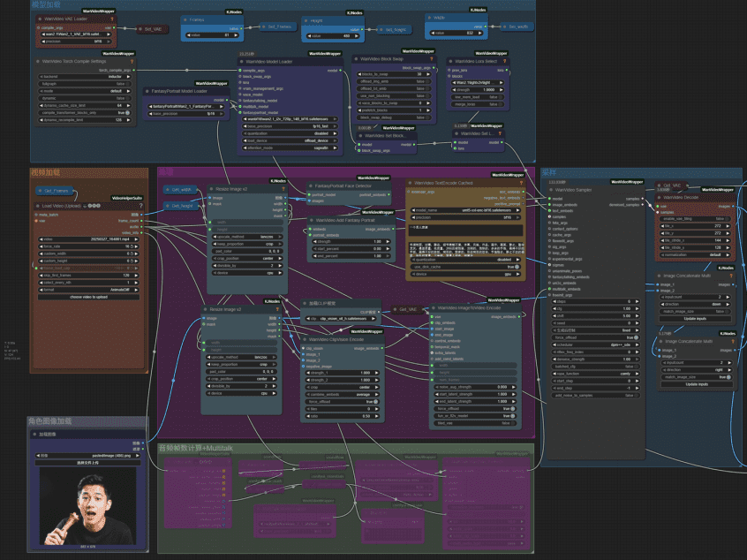Click help icon on WanVideo TextEncode Cached
This screenshot has width=747, height=560.
point(521,183)
